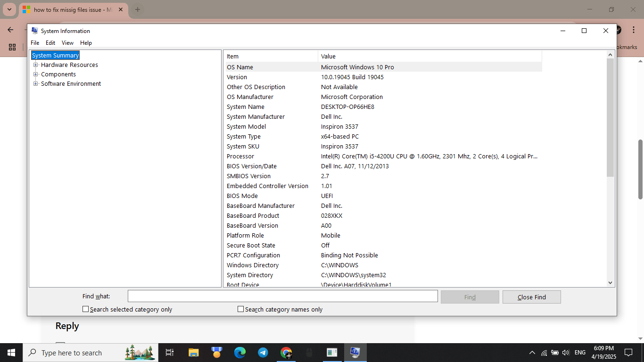Click the taskbar search box
Image resolution: width=644 pixels, height=362 pixels.
[91, 353]
